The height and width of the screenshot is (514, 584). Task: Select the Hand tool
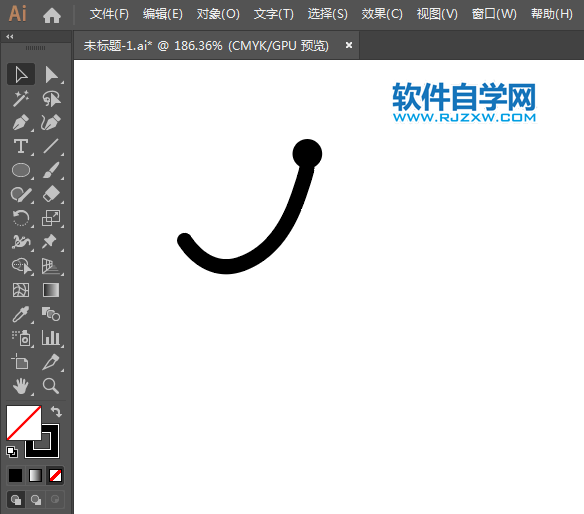(x=21, y=386)
